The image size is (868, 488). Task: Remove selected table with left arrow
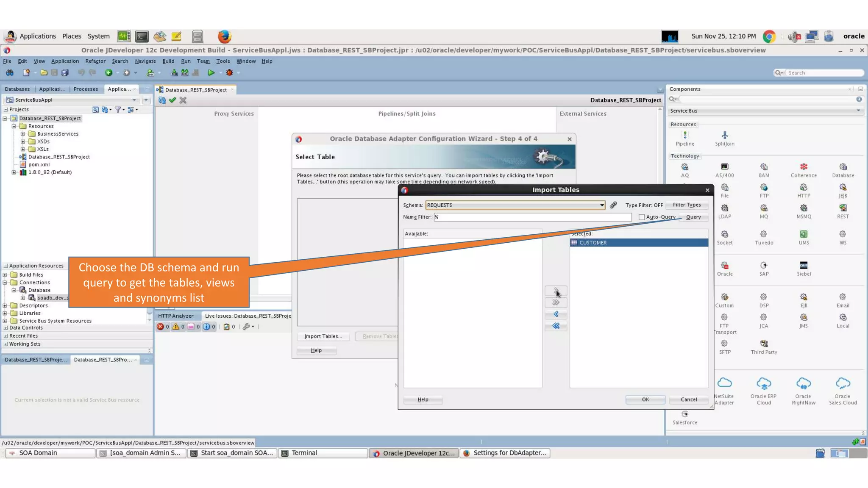point(556,314)
